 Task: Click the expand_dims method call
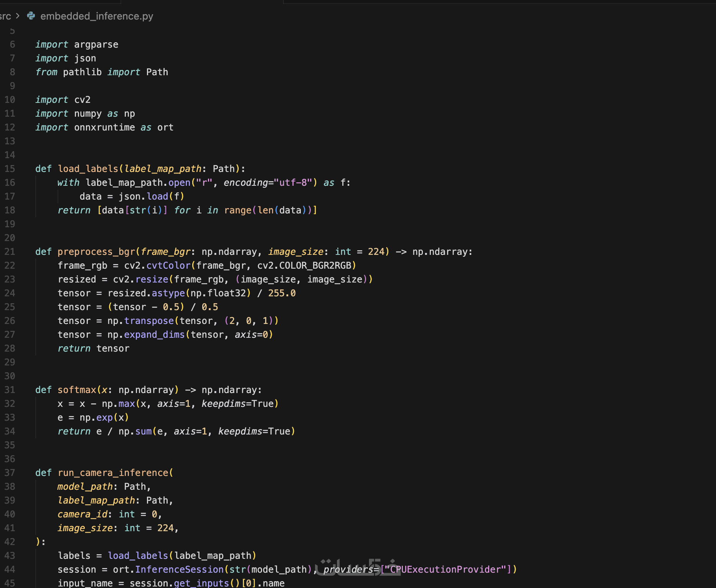(155, 335)
